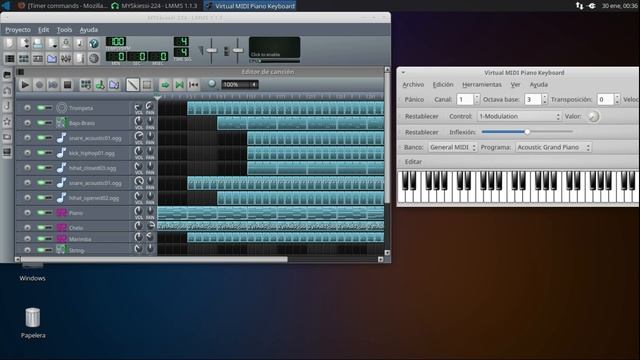Screen dimensions: 640x360
Task: Open the Trompeta track gear menu
Action: pos(27,108)
